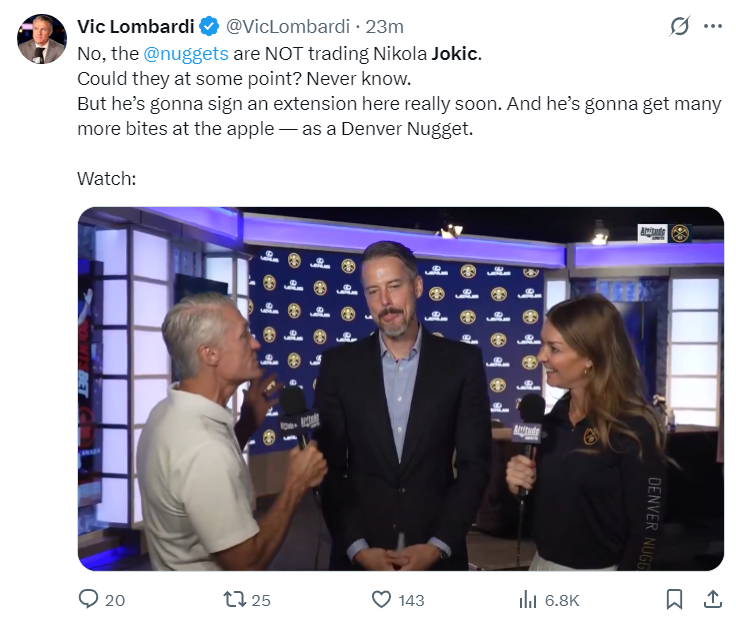Click the 20 replies count
The height and width of the screenshot is (618, 736).
115,600
